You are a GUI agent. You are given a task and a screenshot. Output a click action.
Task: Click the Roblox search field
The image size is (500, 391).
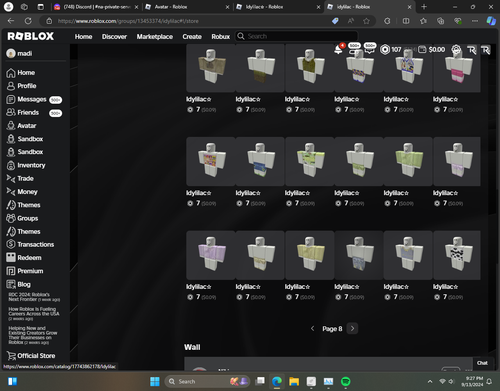click(297, 36)
